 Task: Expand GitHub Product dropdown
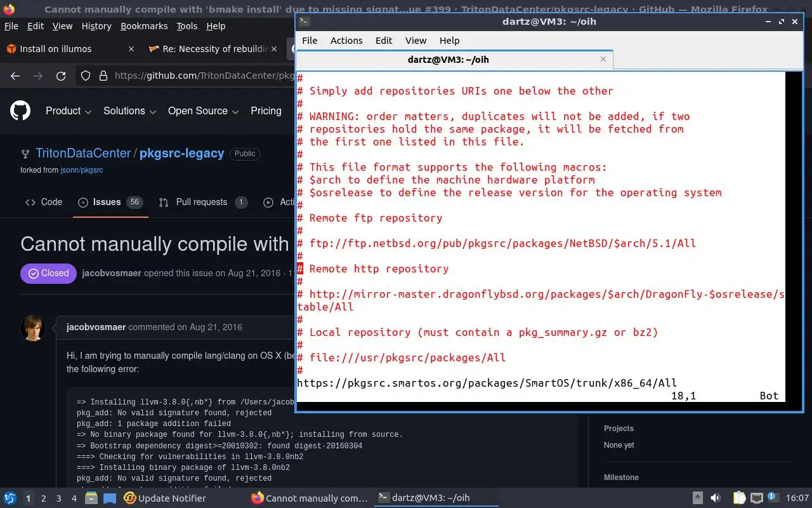pyautogui.click(x=69, y=110)
